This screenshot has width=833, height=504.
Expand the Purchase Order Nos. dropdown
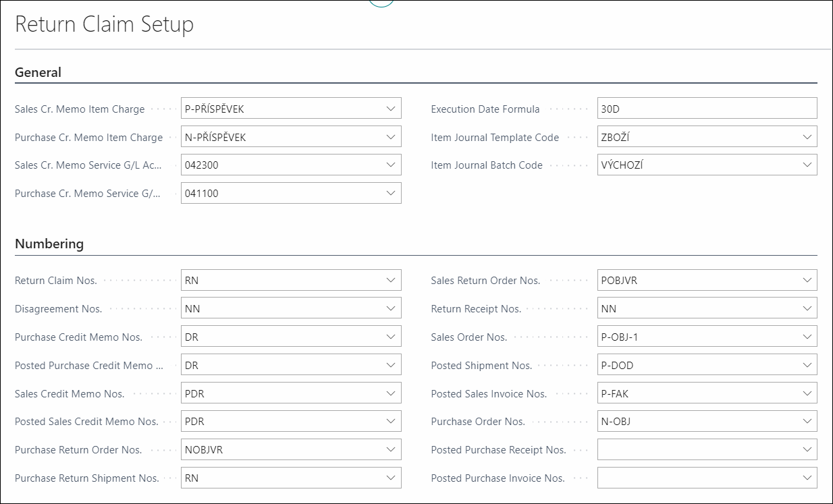tap(807, 421)
